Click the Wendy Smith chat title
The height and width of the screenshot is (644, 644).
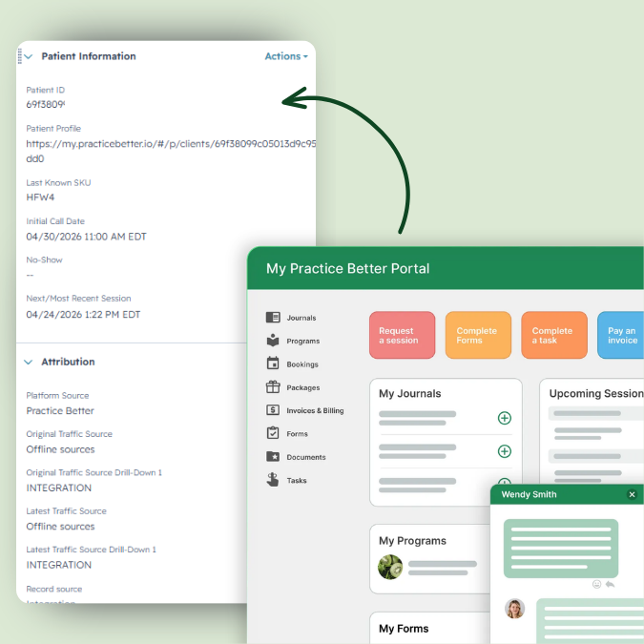pos(529,494)
